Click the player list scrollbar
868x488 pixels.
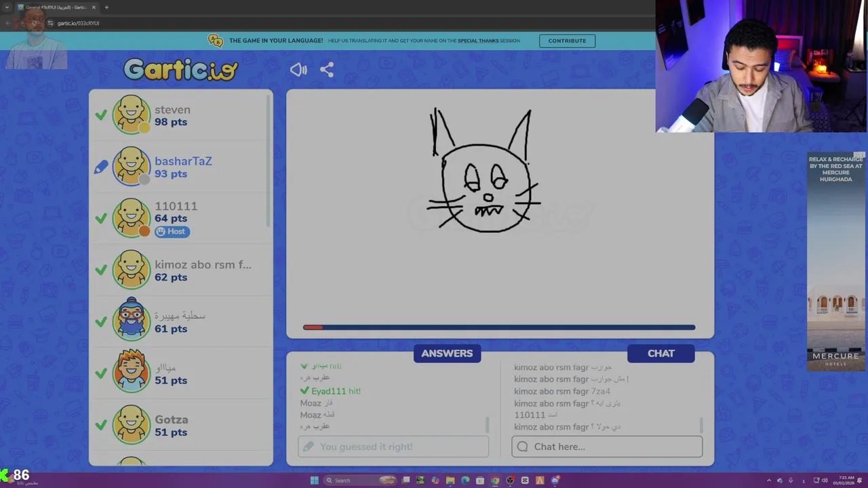click(x=269, y=159)
